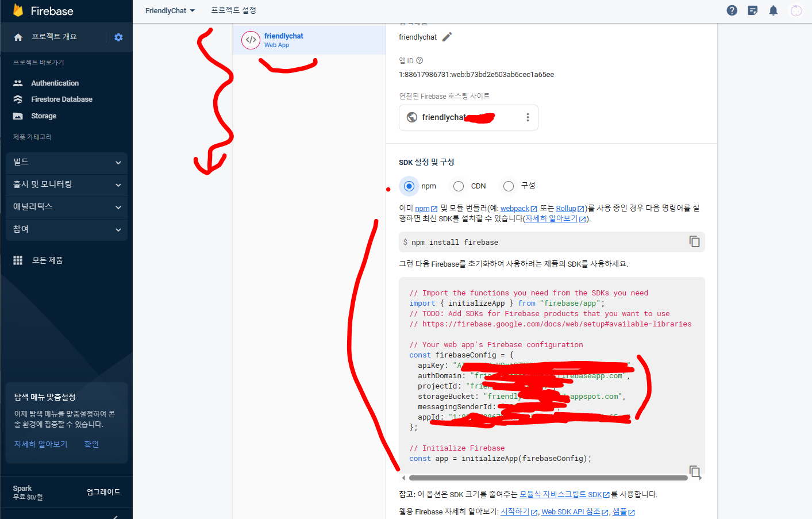Open the 샘플 link
This screenshot has height=519, width=812.
point(624,512)
